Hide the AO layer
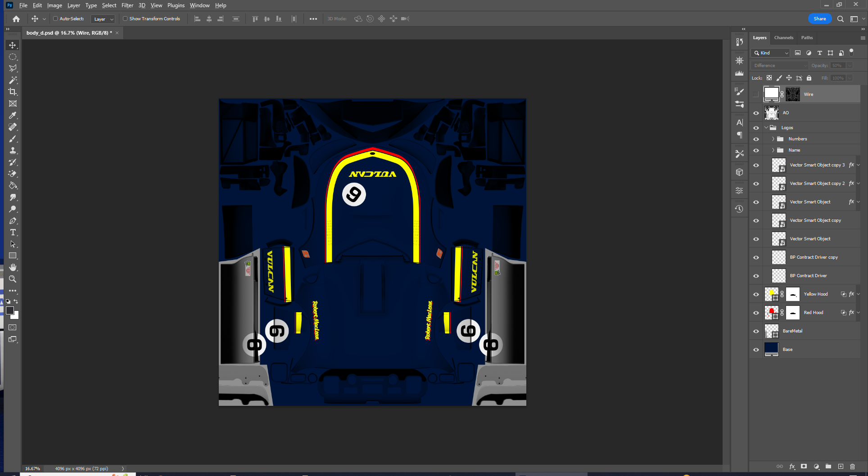 [756, 113]
